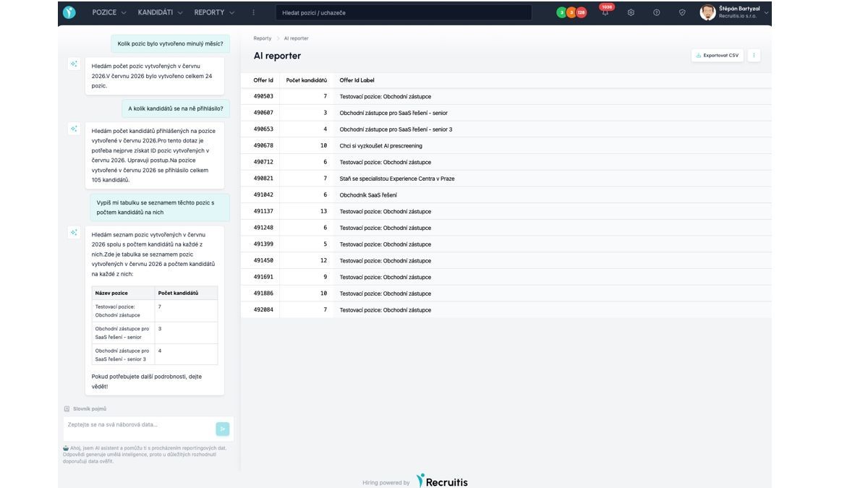Sort by the Offer Id column header

263,80
